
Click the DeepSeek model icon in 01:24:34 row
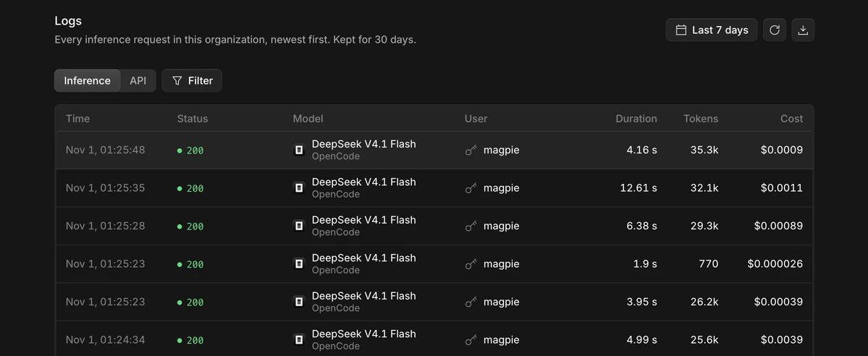(x=299, y=340)
